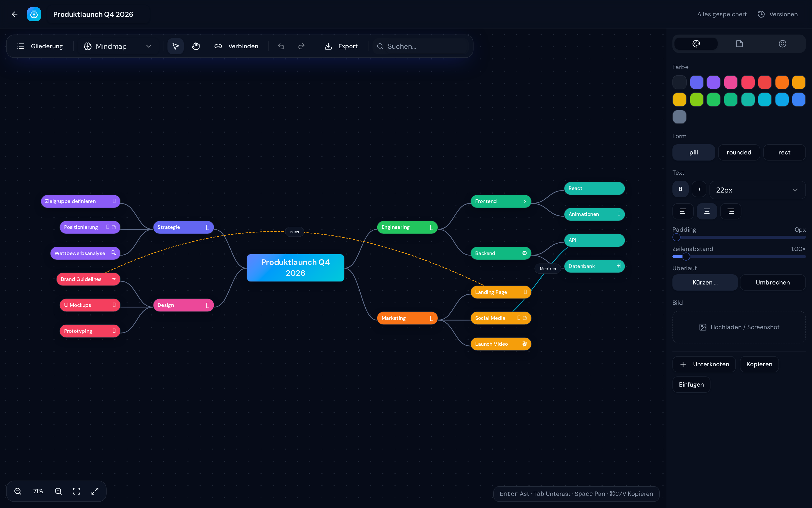This screenshot has width=812, height=508.
Task: Pick the lime green color swatch
Action: [697, 100]
